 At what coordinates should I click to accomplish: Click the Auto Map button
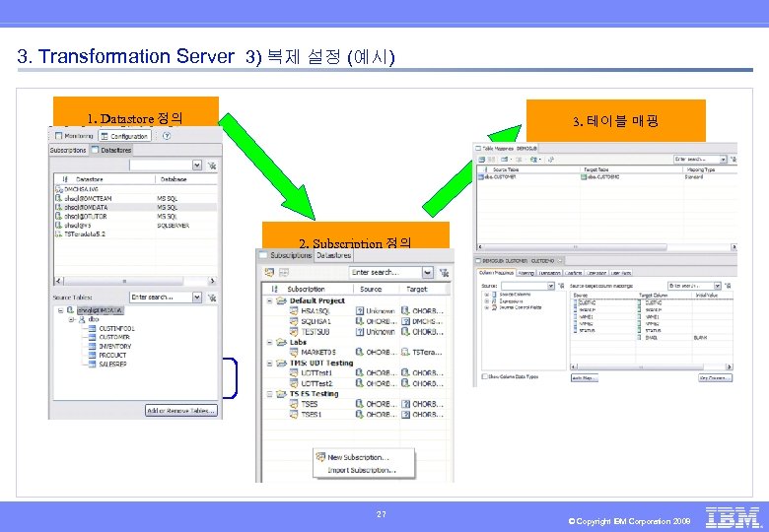[x=584, y=377]
